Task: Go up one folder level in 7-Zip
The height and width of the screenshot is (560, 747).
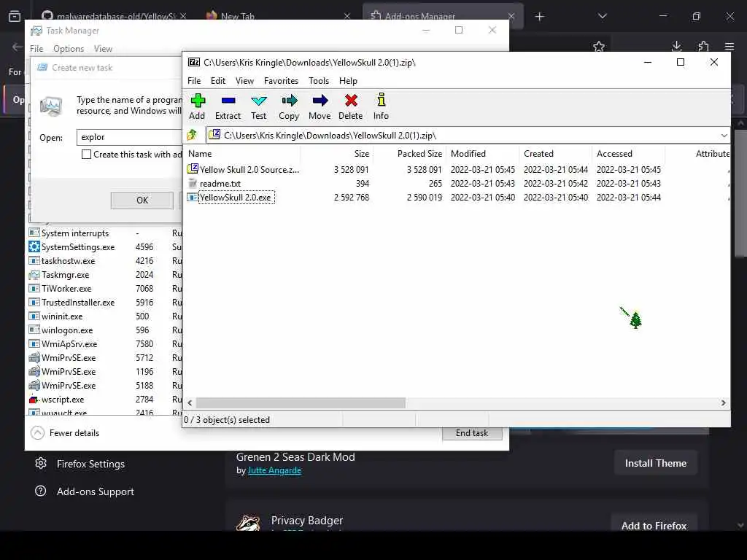Action: pyautogui.click(x=192, y=135)
